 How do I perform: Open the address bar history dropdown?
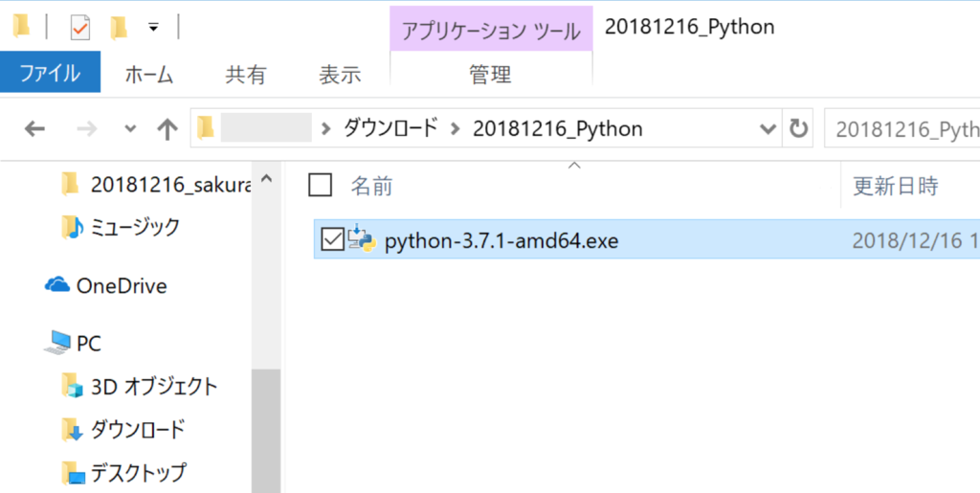(768, 129)
